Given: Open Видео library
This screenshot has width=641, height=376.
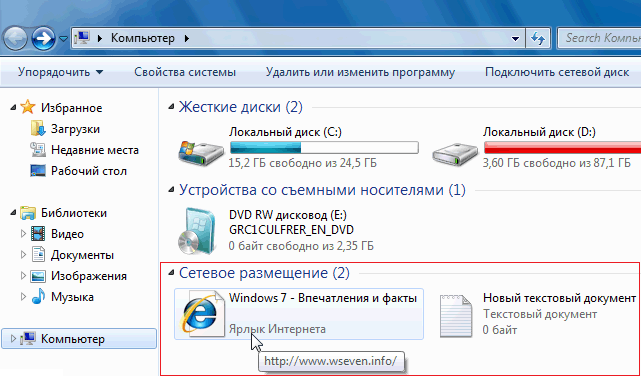Looking at the screenshot, I should 67,234.
